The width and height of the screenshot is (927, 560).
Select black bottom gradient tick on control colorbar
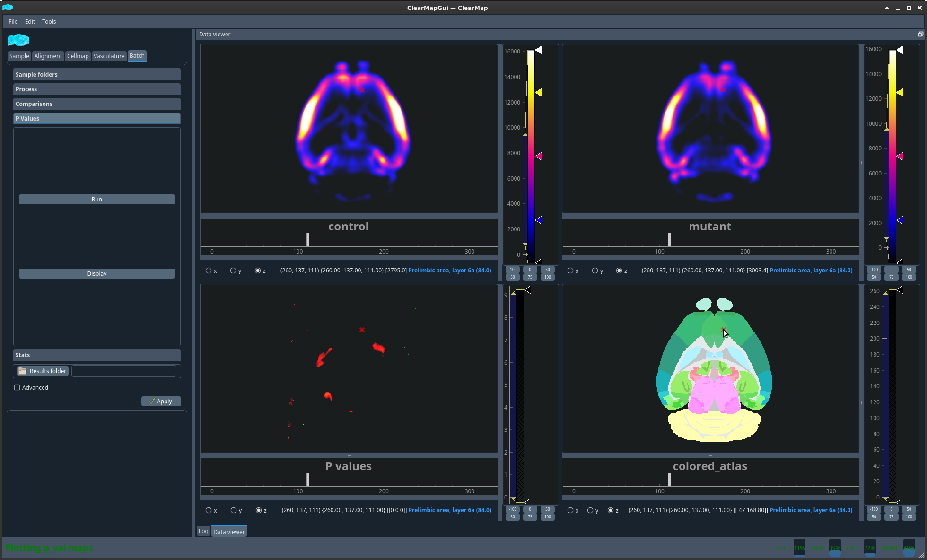click(539, 262)
